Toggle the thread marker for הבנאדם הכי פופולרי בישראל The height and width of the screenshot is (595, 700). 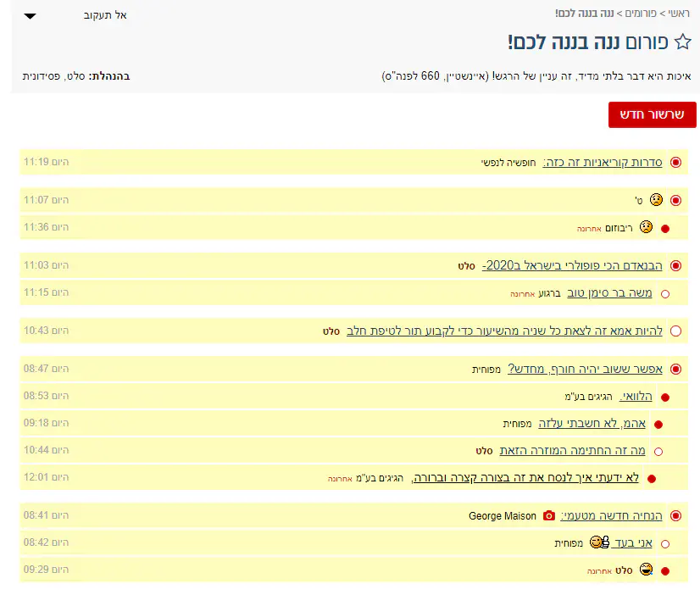click(675, 265)
